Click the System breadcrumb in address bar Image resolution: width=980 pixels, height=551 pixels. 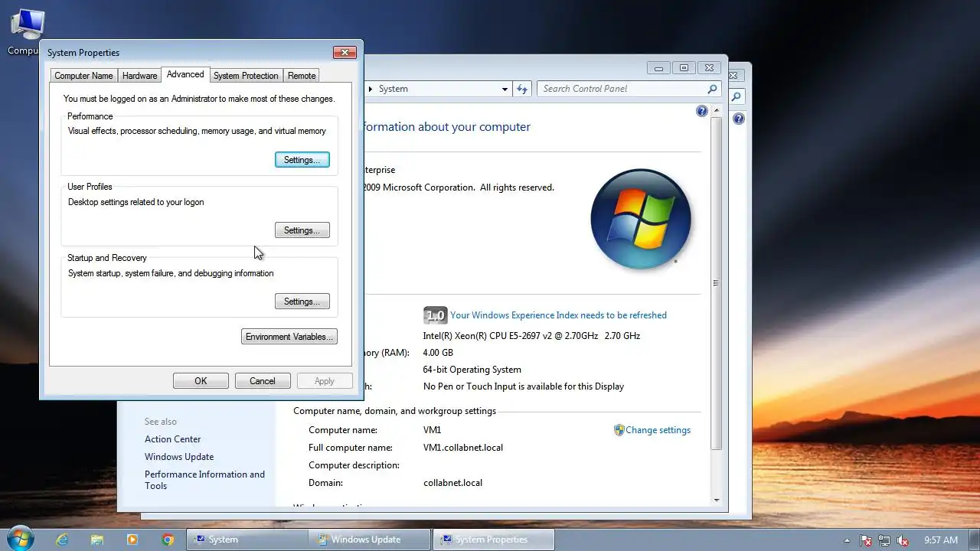pos(394,89)
